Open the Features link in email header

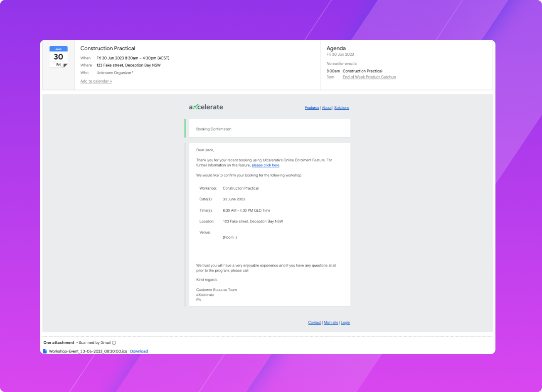click(312, 108)
